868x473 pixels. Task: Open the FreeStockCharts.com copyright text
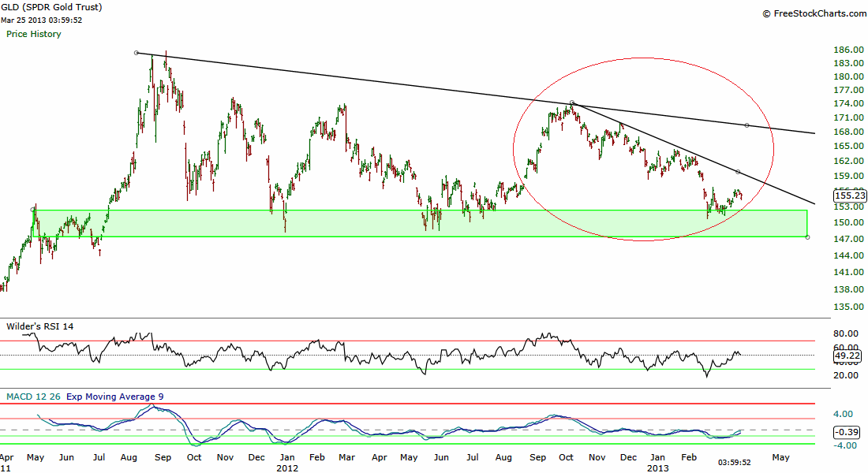(815, 13)
